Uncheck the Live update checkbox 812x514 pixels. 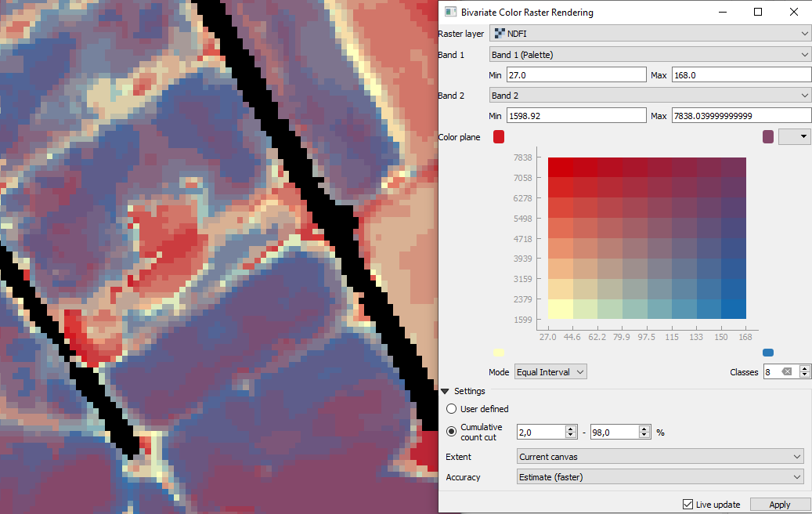687,505
